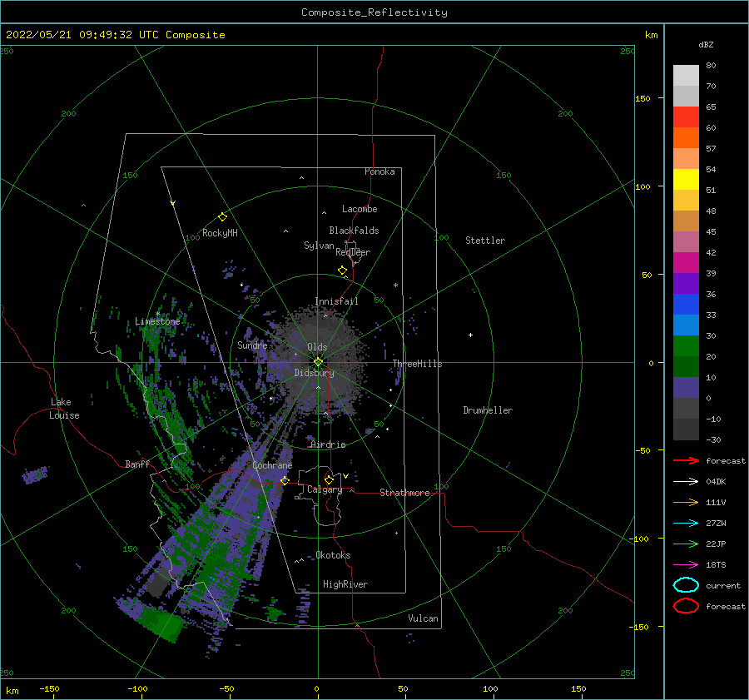749x700 pixels.
Task: Select the white 04DK arrow icon
Action: pos(686,482)
